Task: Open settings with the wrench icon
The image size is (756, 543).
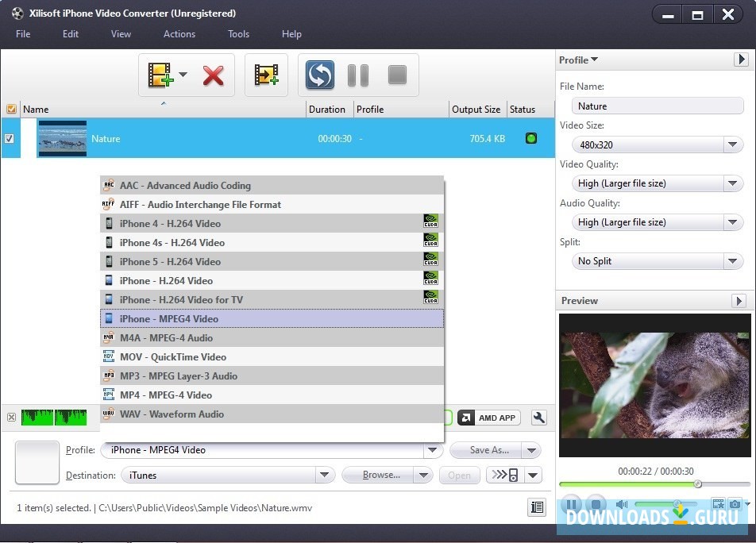Action: coord(538,417)
